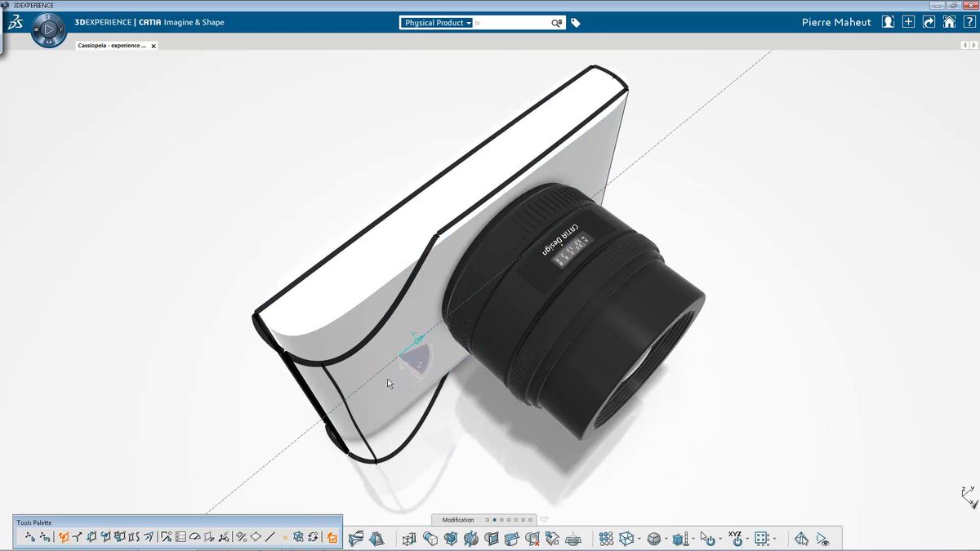Open dropdown next to dotted square icon
Screen dimensions: 980x551
[x=774, y=539]
